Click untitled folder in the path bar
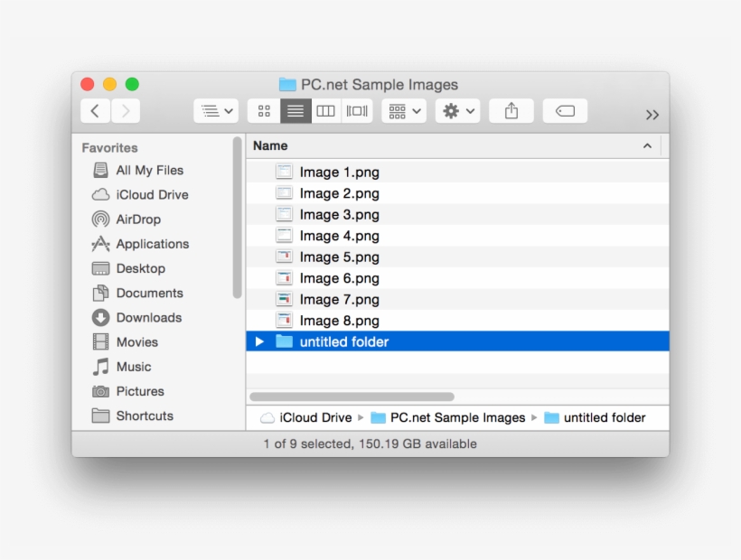The width and height of the screenshot is (741, 560). pos(595,417)
